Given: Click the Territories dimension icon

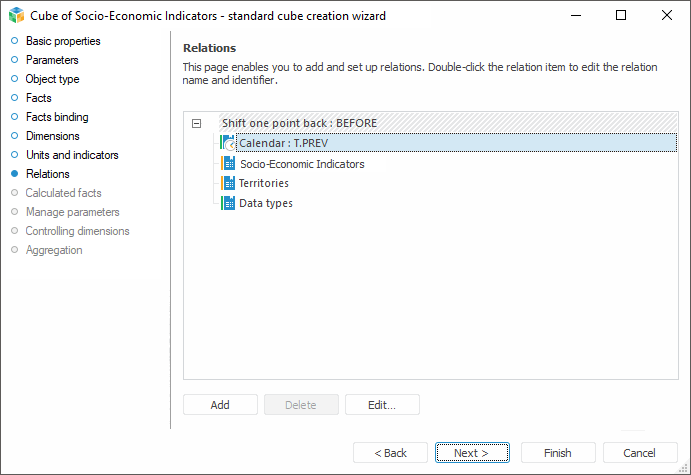Looking at the screenshot, I should click(x=228, y=184).
